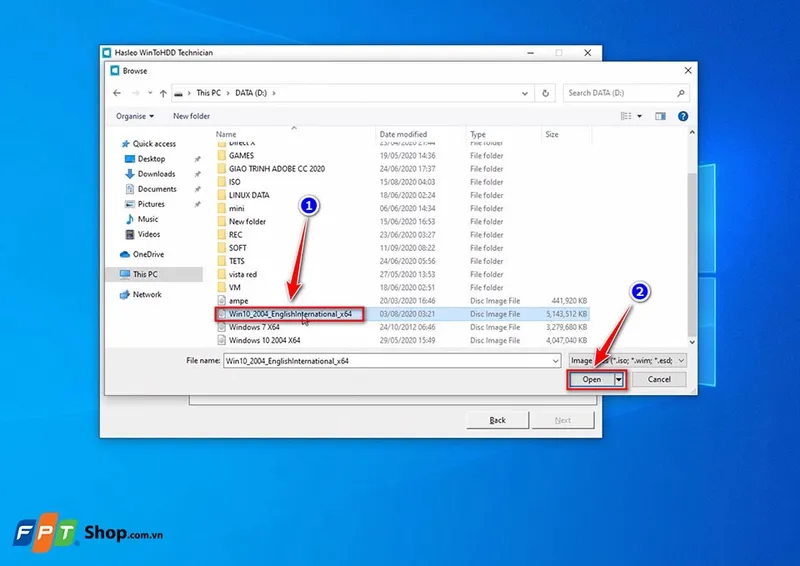
Task: Select Network in the navigation pane
Action: [x=146, y=294]
